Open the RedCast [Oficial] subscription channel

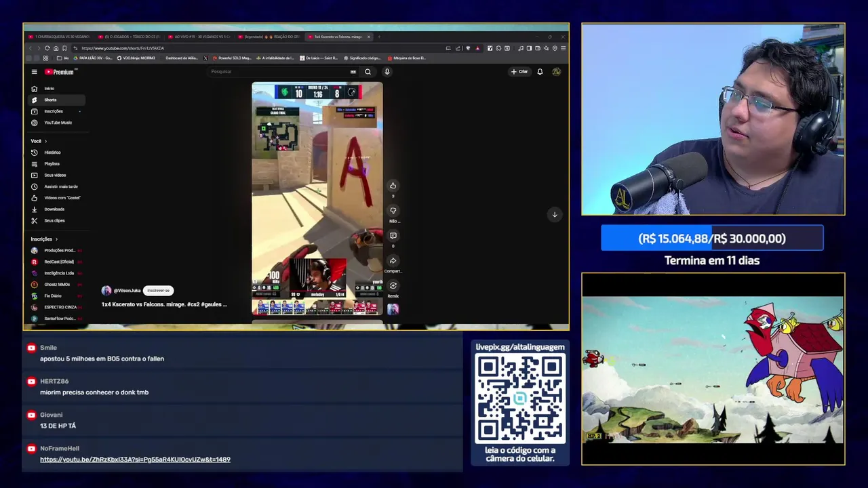[57, 262]
